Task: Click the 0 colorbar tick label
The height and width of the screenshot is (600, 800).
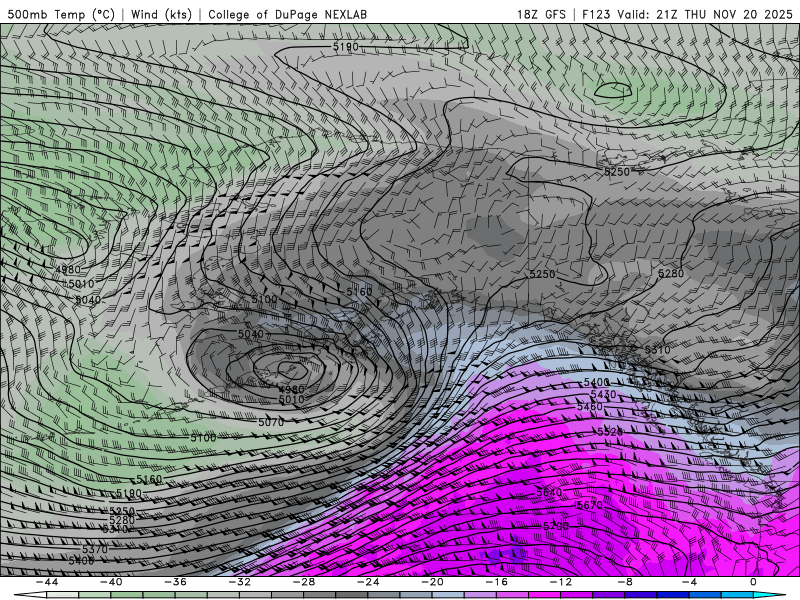Action: click(753, 582)
